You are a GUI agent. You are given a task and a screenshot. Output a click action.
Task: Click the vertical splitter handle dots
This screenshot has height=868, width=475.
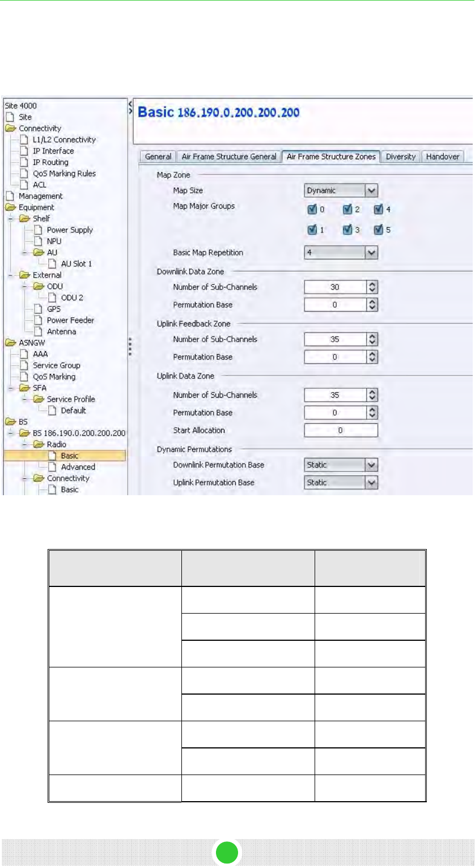pyautogui.click(x=130, y=346)
